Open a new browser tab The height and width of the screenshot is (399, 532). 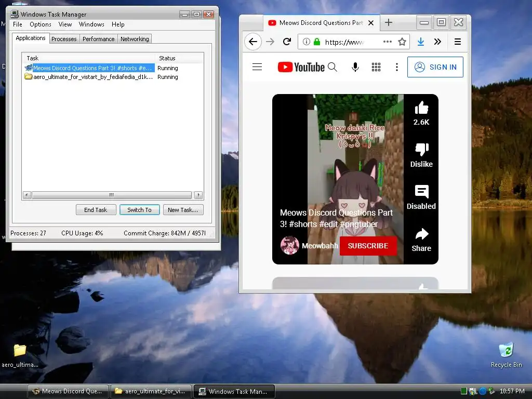(x=389, y=23)
